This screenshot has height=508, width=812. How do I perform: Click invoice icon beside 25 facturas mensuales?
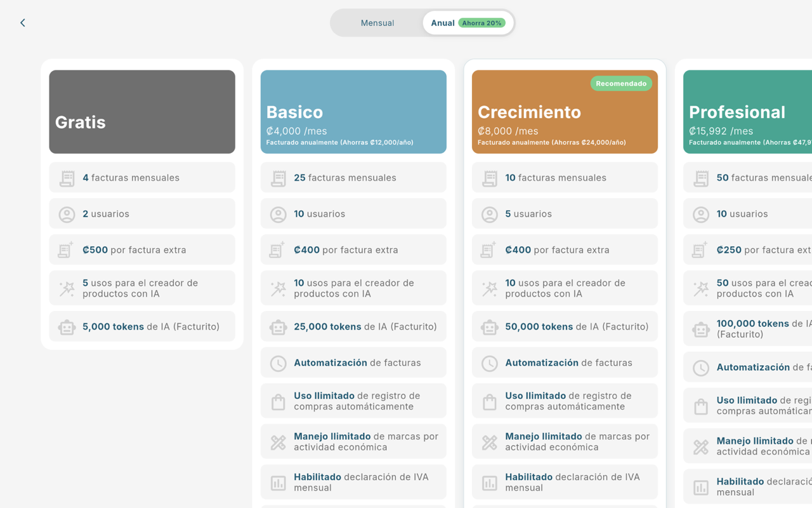coord(278,178)
